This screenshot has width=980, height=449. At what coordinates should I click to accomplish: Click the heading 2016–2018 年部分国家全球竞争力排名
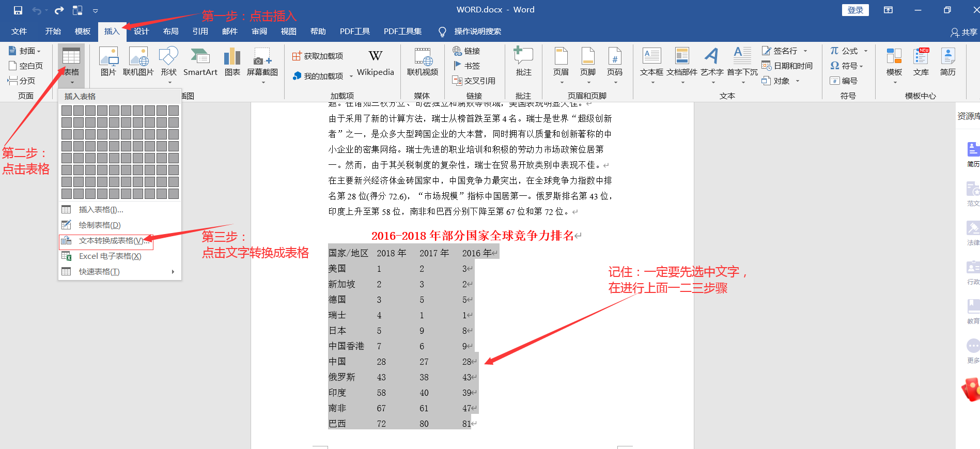pos(473,236)
